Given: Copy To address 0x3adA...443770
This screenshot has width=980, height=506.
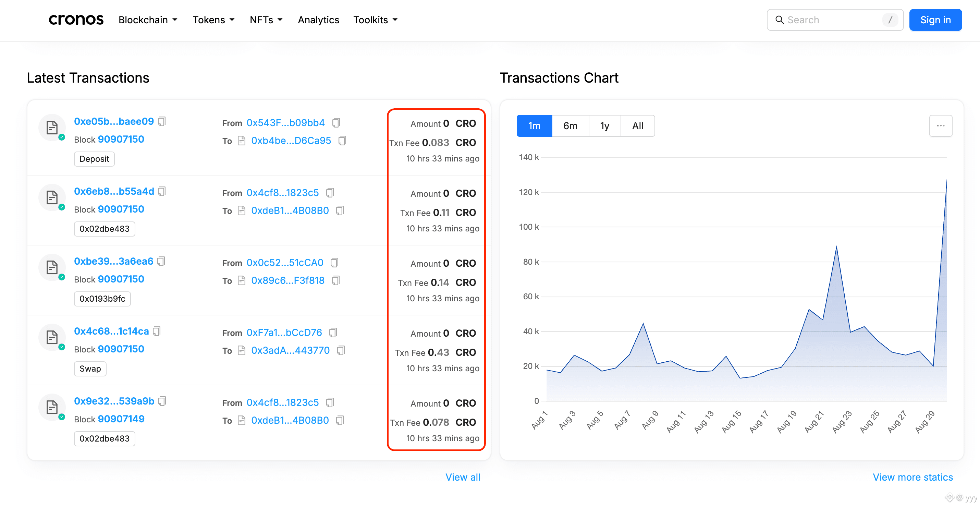Looking at the screenshot, I should (x=341, y=350).
